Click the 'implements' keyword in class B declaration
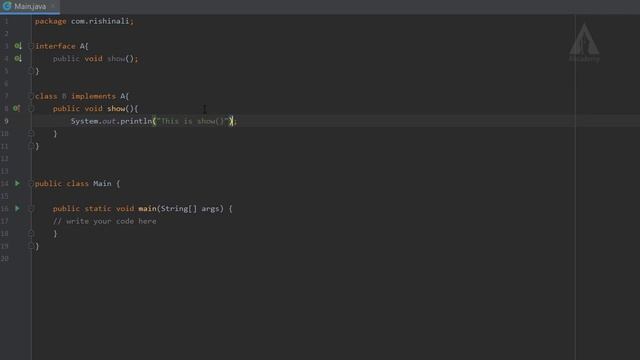 coord(93,96)
